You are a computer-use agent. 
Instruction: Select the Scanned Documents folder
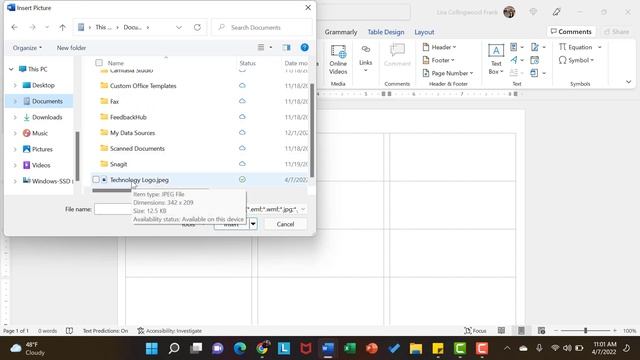137,149
